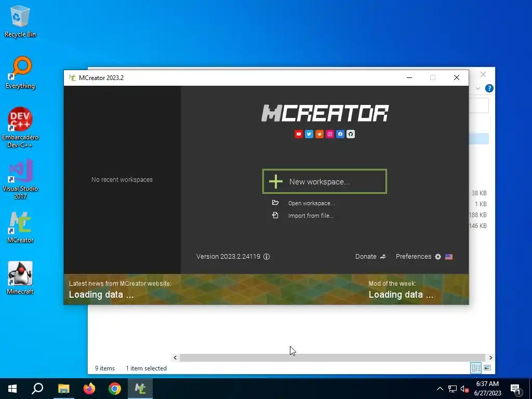Screen dimensions: 532x399
Task: Close the background File Explorer window
Action: [483, 74]
